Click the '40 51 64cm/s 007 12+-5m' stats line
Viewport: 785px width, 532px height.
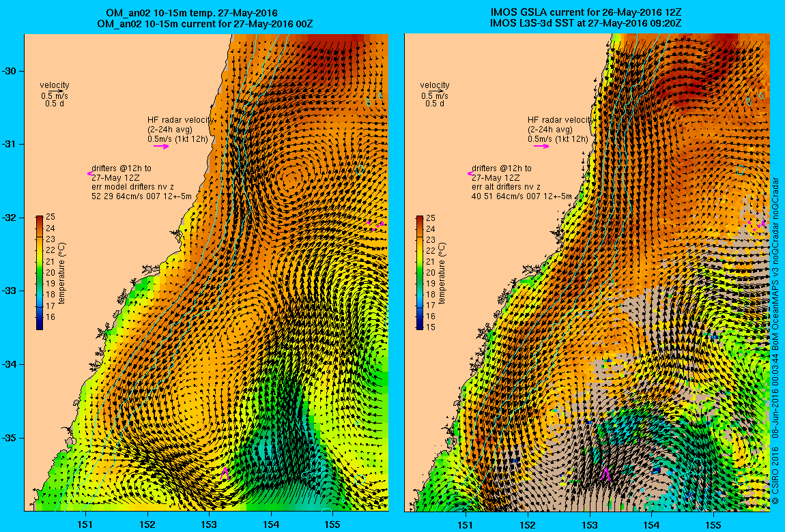pos(522,196)
